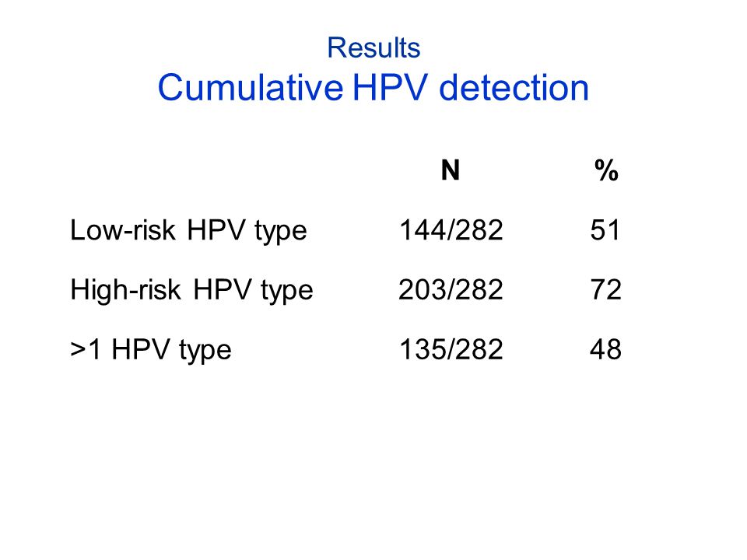Click the word detection in title
Screen dimensions: 747x560
[x=514, y=88]
